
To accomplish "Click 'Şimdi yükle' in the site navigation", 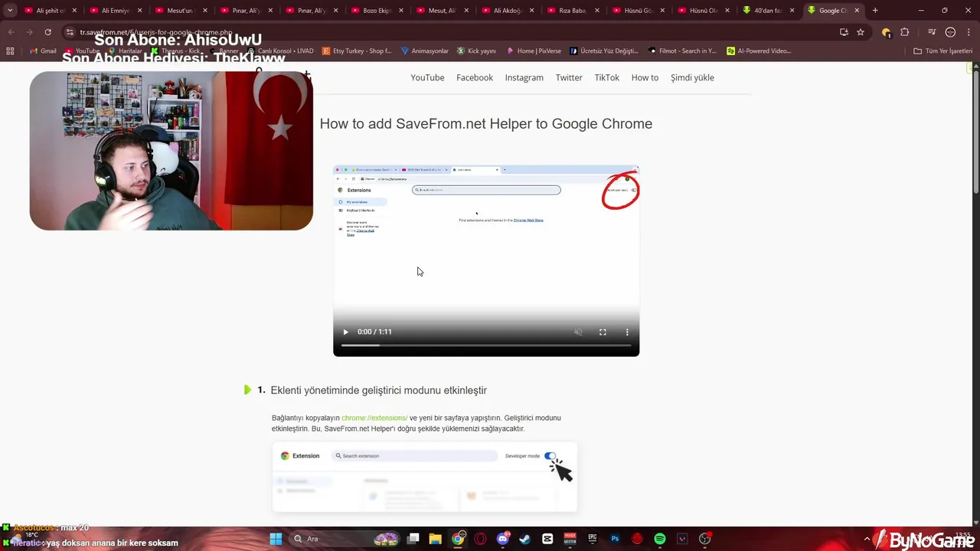I will click(x=692, y=77).
